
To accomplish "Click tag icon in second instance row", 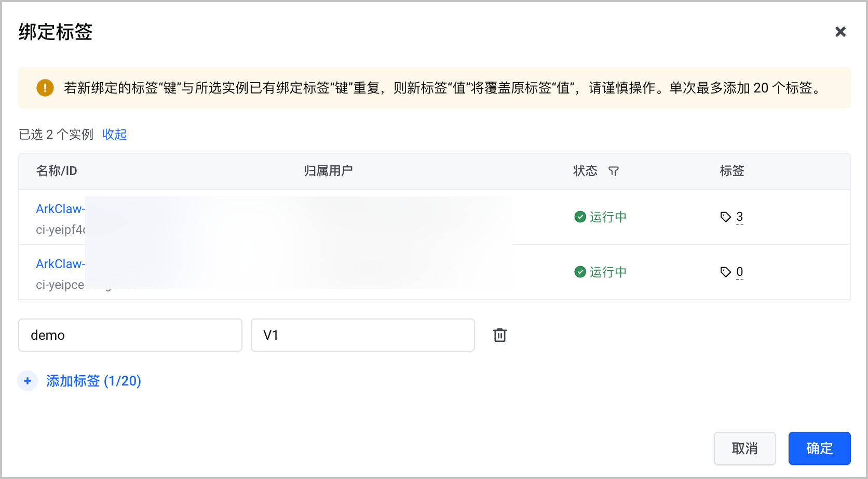I will pos(726,272).
